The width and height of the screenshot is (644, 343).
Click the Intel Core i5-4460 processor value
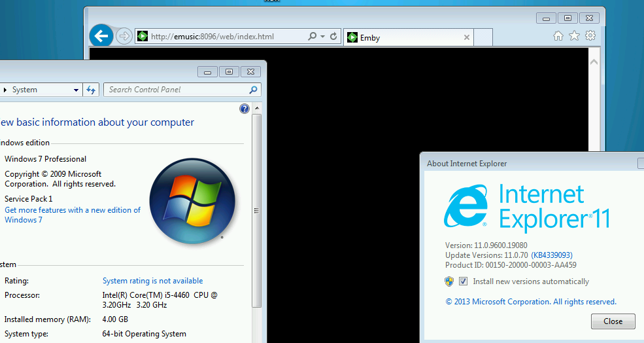pyautogui.click(x=160, y=300)
